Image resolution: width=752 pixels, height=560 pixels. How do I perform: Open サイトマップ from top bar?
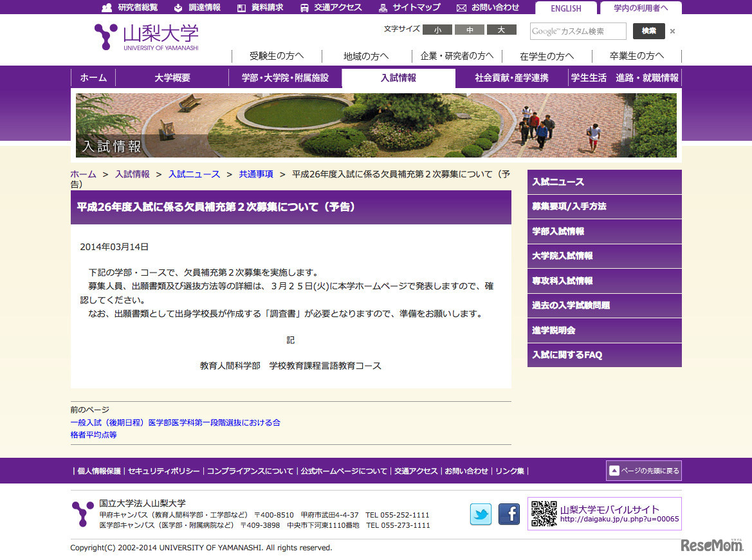click(x=410, y=8)
